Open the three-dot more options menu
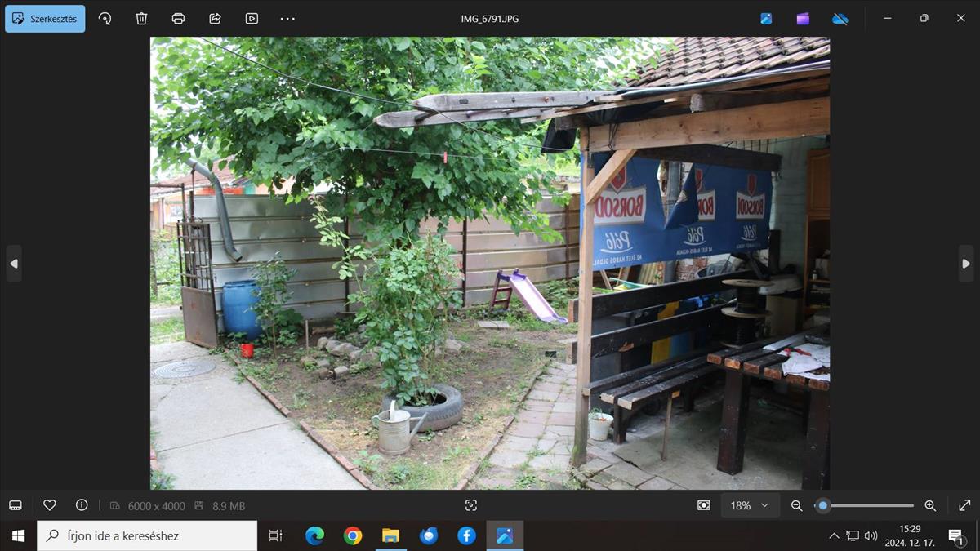980x551 pixels. click(x=287, y=19)
